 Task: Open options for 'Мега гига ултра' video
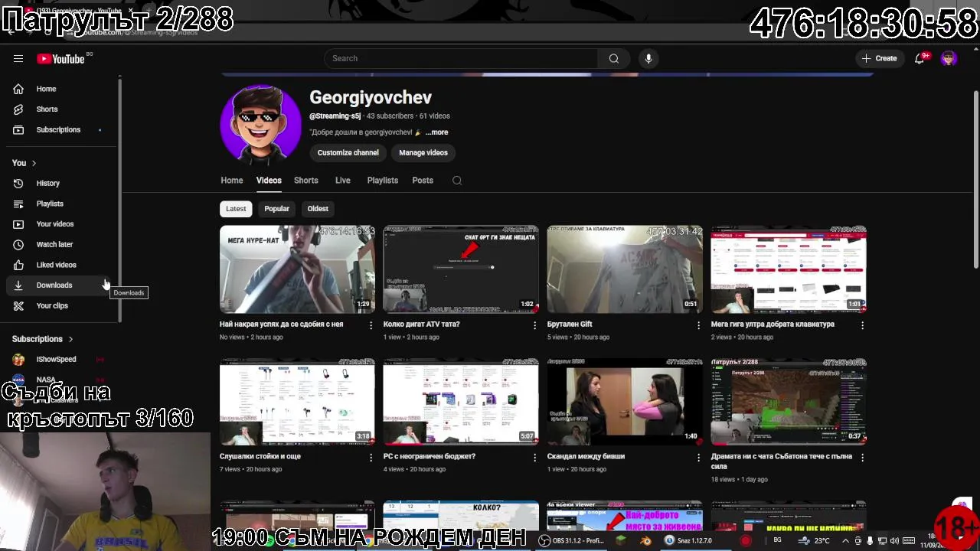(862, 325)
